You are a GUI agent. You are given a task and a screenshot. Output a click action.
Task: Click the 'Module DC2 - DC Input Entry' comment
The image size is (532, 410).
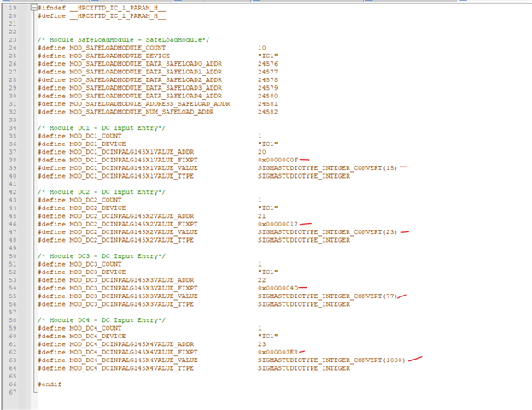102,192
